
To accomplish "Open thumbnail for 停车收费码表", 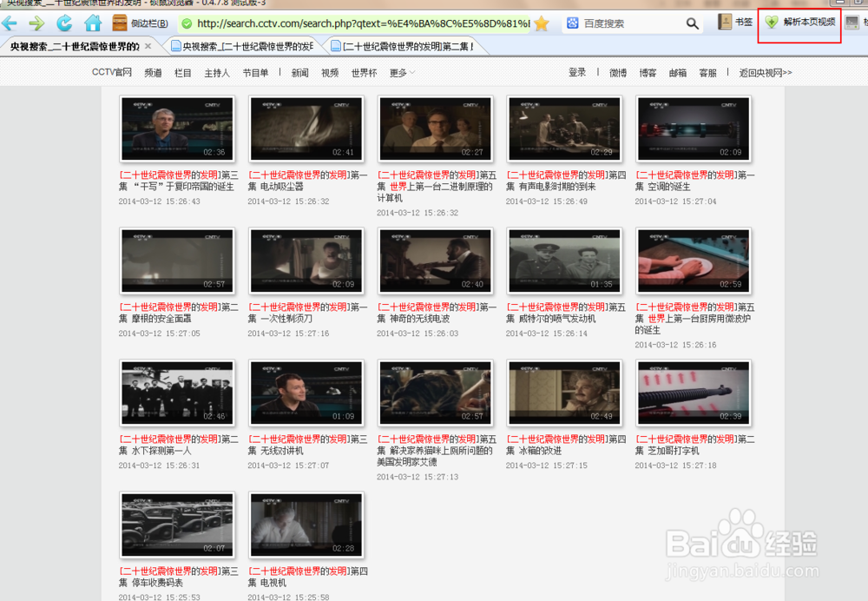I will point(177,525).
